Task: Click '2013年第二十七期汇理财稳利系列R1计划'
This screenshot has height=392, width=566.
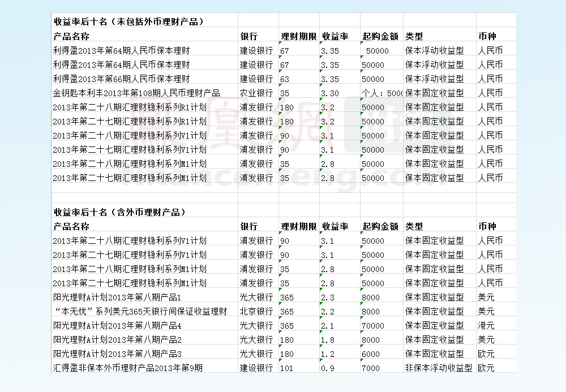Action: coord(130,121)
